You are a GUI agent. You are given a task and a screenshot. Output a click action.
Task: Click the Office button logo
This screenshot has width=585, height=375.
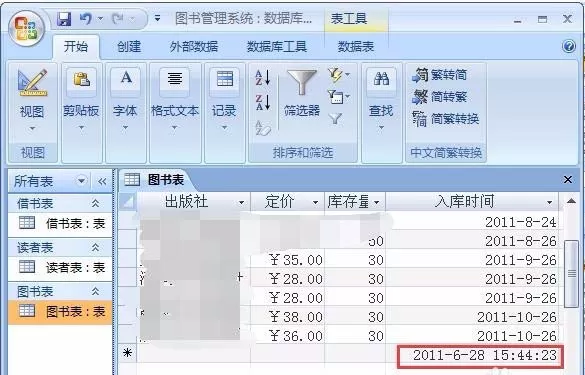(x=26, y=28)
